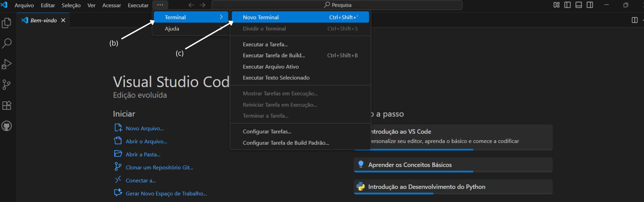Screen dimensions: 644x202
Task: Select Executar a Tarefa...
Action: pyautogui.click(x=300, y=45)
